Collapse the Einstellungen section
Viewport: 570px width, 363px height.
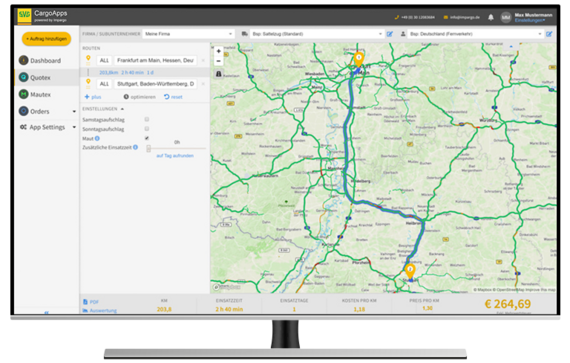(x=122, y=109)
